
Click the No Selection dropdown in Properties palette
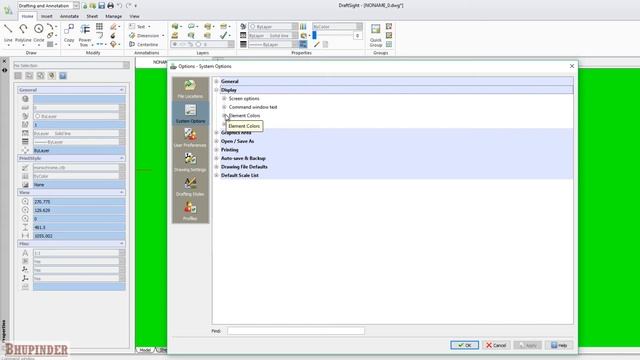(71, 65)
